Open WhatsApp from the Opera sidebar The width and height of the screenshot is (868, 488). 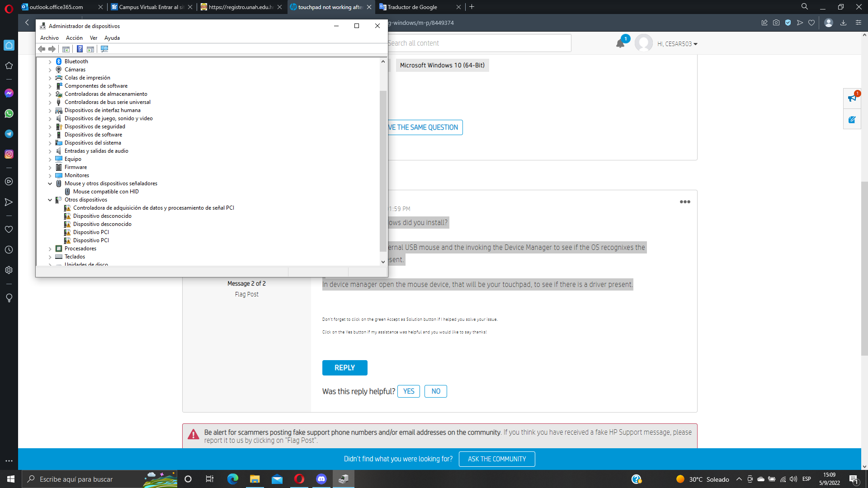click(9, 113)
